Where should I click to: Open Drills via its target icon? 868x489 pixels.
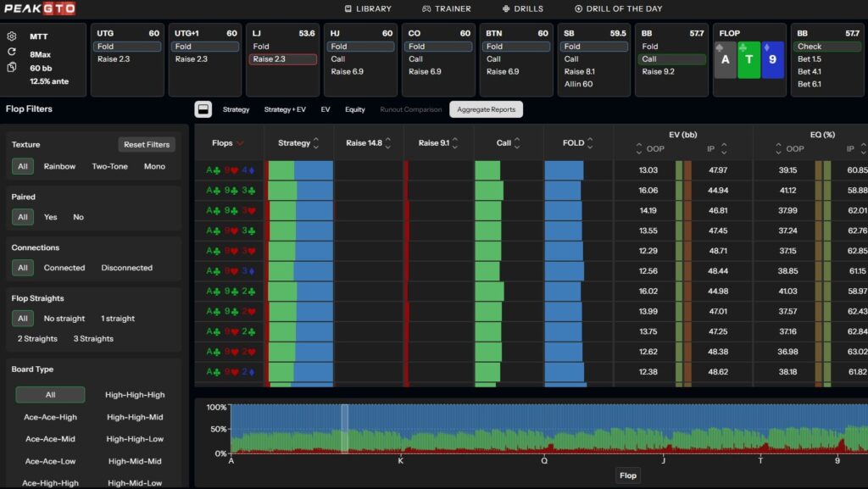(x=507, y=8)
